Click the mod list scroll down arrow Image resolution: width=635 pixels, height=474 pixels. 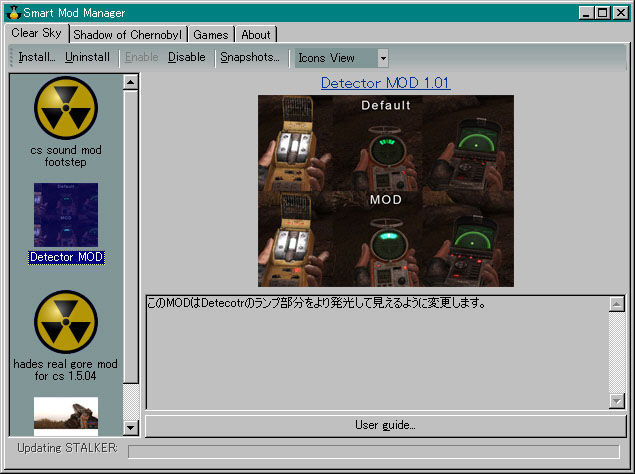click(130, 427)
